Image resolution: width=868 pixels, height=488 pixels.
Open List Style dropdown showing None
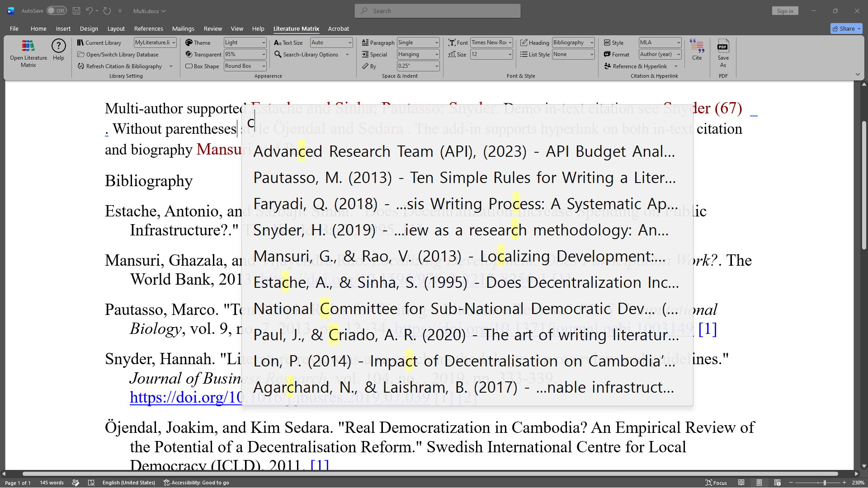tap(573, 54)
